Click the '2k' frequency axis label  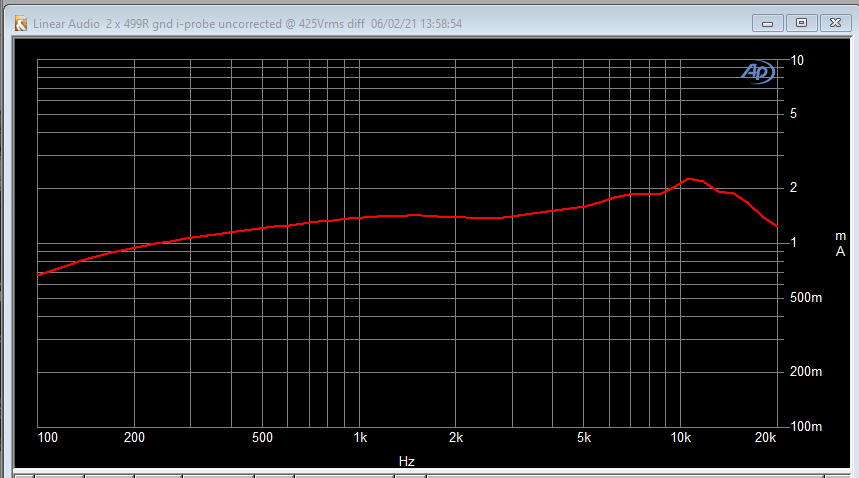pyautogui.click(x=456, y=437)
